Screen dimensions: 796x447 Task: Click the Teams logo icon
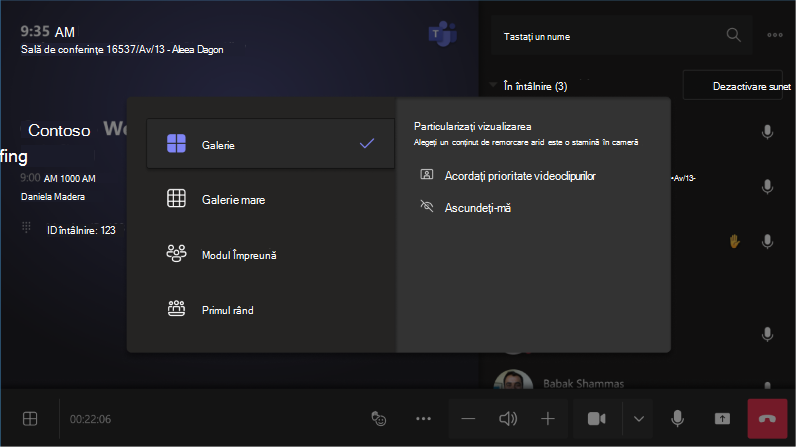443,34
